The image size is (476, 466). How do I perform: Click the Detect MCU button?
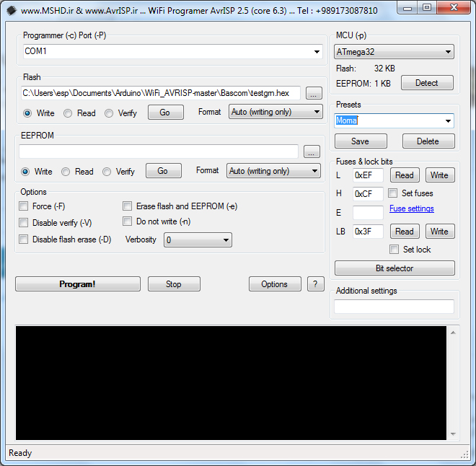pyautogui.click(x=427, y=83)
